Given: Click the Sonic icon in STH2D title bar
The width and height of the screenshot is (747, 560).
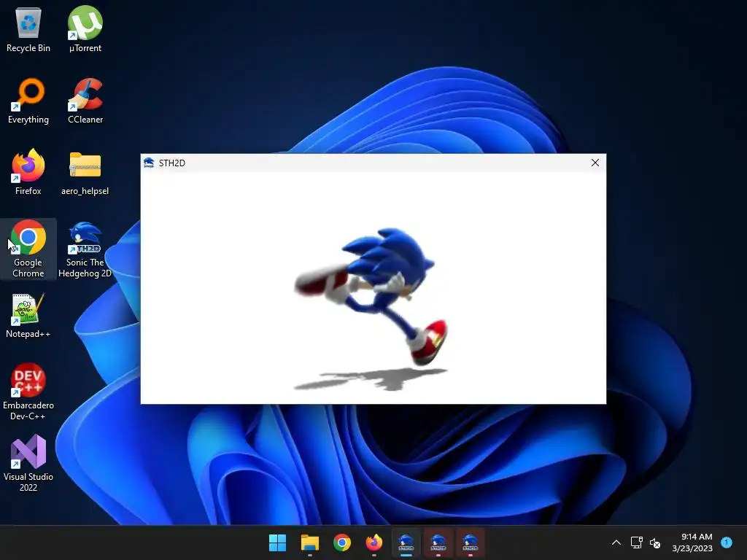Looking at the screenshot, I should 149,163.
